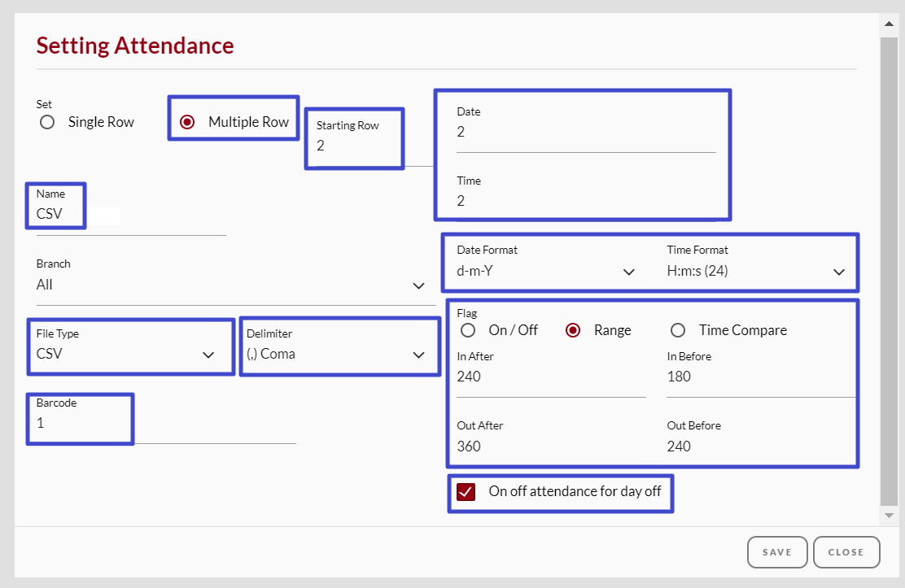
Task: Select the Single Row radio button
Action: [46, 122]
